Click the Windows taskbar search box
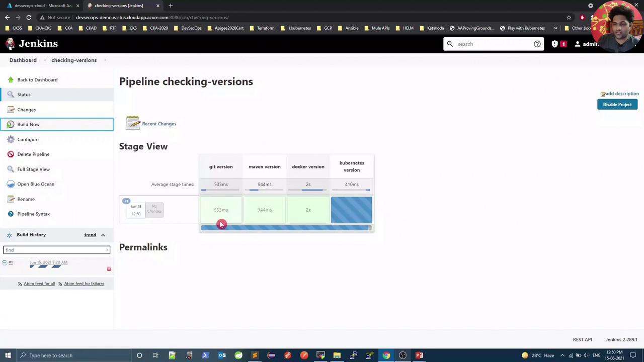This screenshot has width=644, height=362. [73, 355]
